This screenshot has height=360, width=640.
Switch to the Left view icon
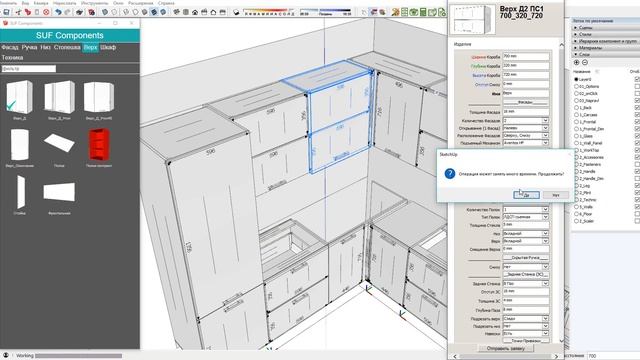pyautogui.click(x=222, y=12)
